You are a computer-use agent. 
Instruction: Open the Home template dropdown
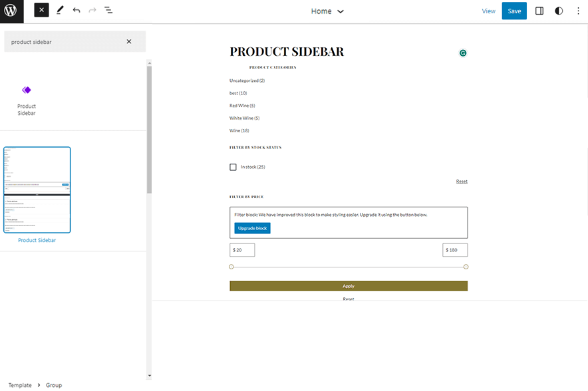[327, 11]
